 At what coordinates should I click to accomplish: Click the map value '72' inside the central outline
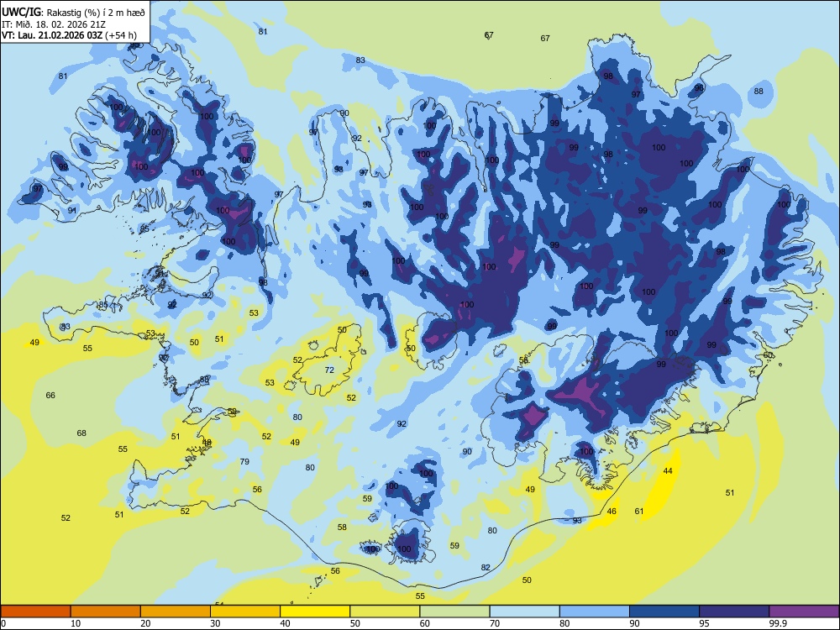point(329,370)
